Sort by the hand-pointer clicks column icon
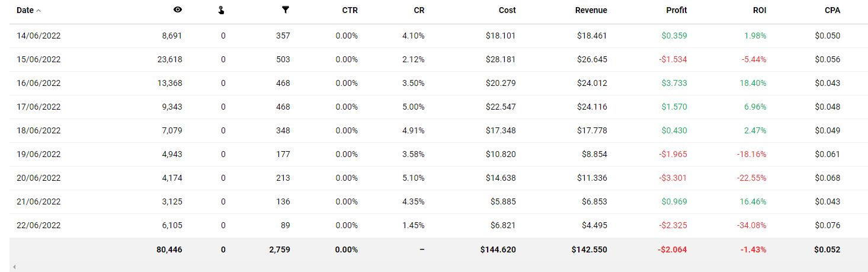The width and height of the screenshot is (868, 272). [x=222, y=10]
